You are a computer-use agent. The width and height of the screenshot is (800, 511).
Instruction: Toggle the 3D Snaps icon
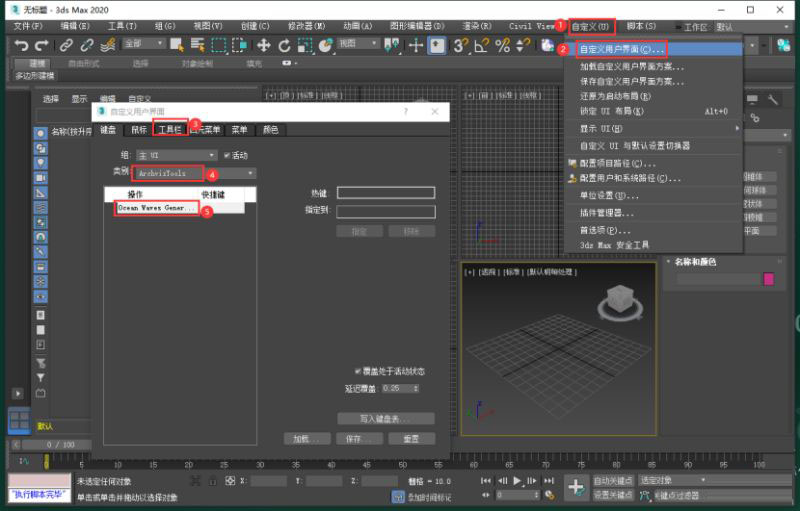[x=461, y=45]
